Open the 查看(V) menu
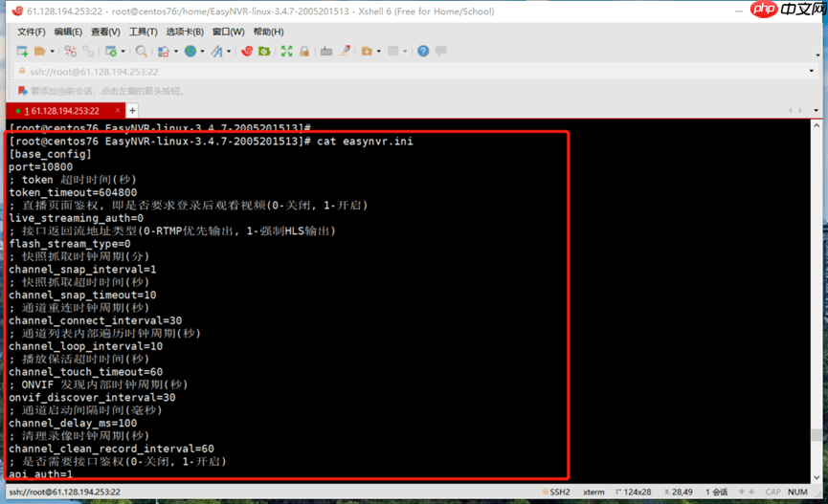This screenshot has height=504, width=828. 105,32
